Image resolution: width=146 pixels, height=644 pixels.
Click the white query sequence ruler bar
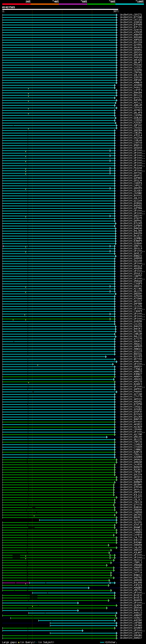point(60,10)
